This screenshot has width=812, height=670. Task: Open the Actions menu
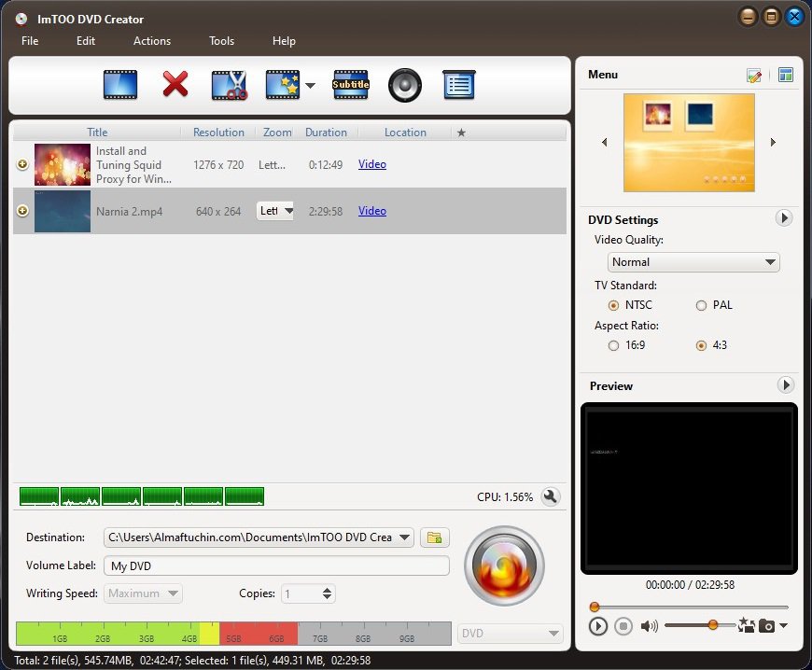coord(151,41)
